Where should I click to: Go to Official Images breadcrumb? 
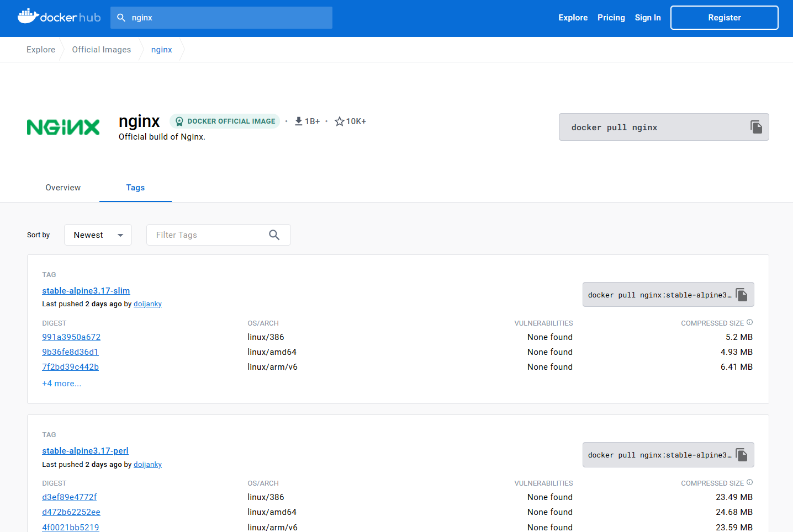point(102,50)
